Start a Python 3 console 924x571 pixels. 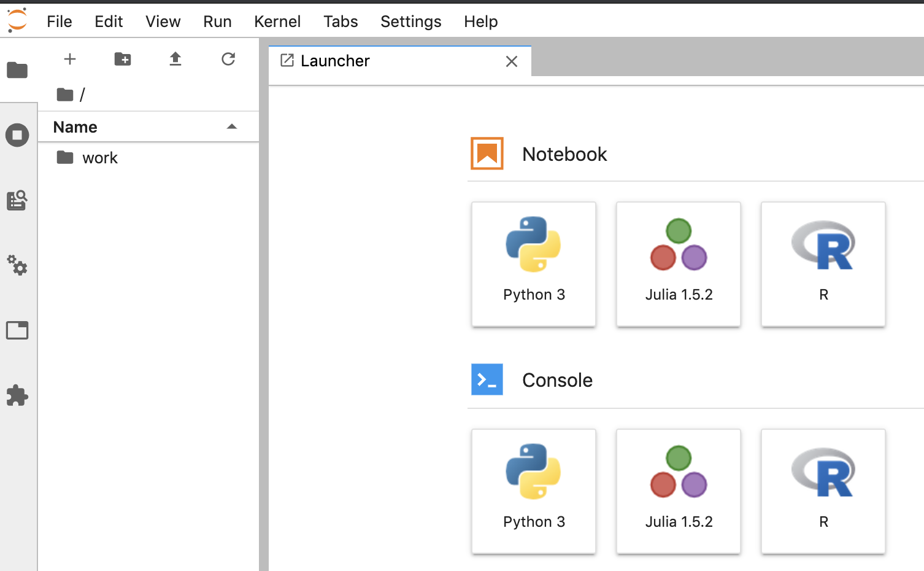click(534, 491)
